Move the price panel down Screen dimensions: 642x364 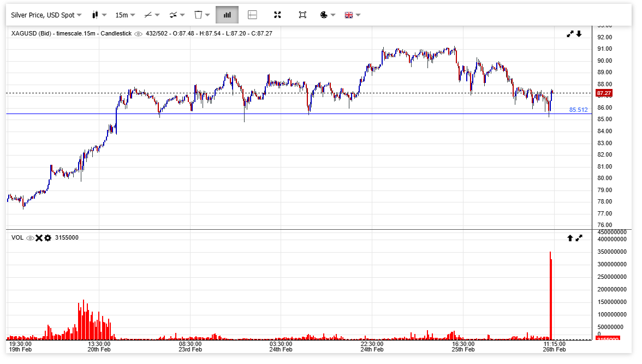[x=579, y=34]
